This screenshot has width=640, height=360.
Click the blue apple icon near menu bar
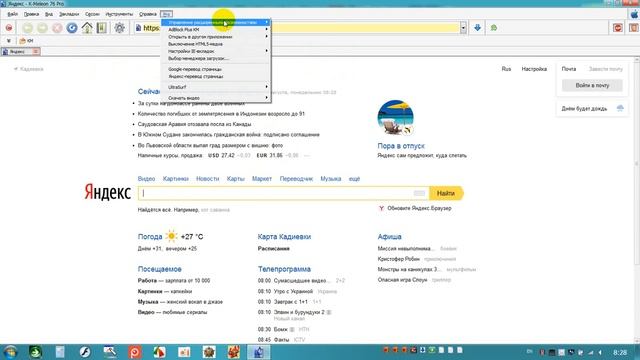634,14
